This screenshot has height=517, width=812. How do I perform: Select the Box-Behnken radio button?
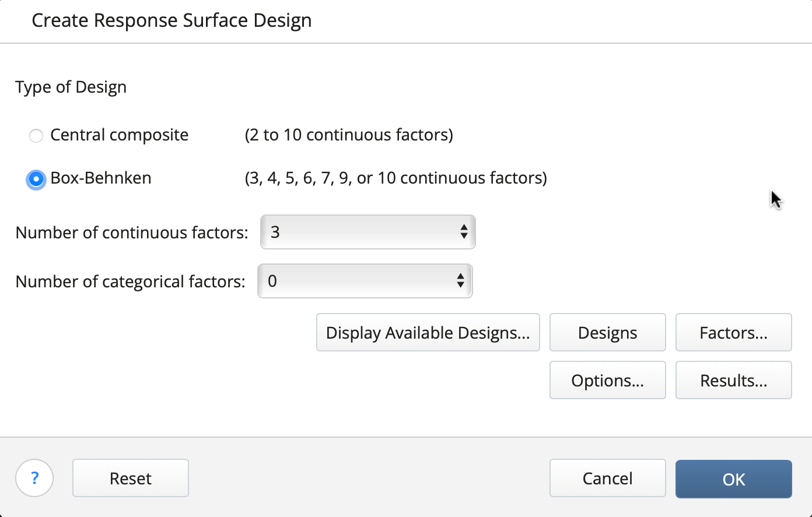[x=36, y=179]
